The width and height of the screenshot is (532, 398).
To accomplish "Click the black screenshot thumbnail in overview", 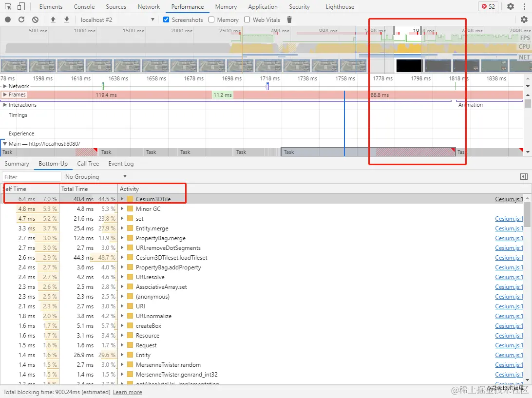I will point(408,65).
